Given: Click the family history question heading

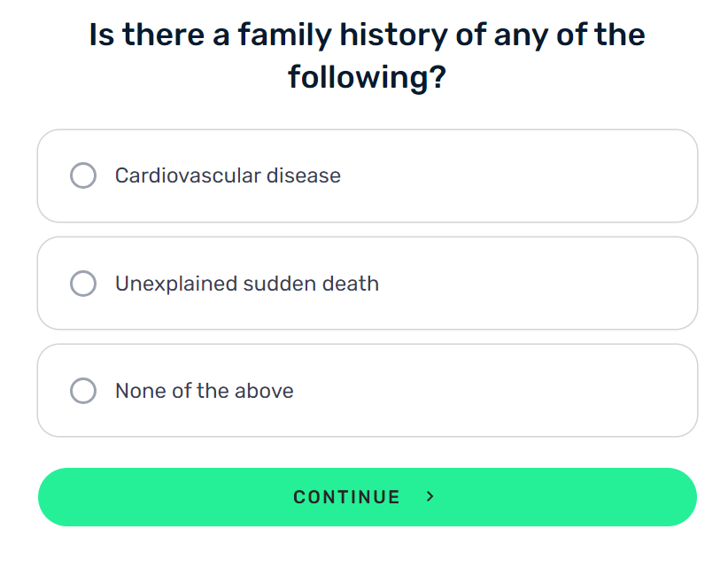Looking at the screenshot, I should tap(368, 56).
